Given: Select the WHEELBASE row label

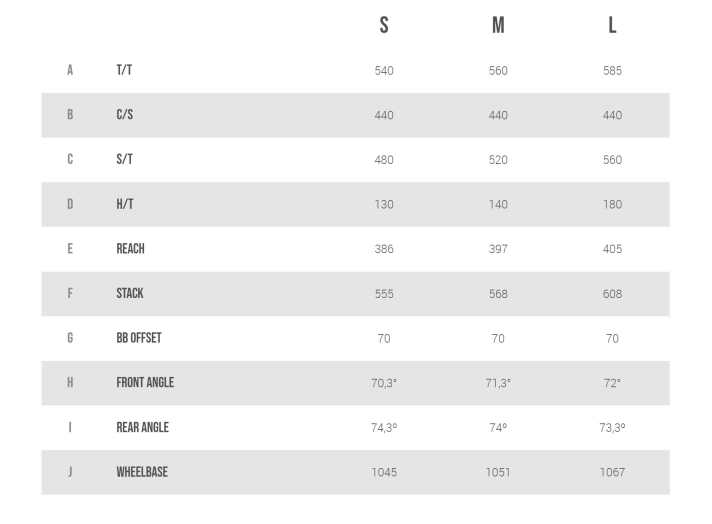Looking at the screenshot, I should (142, 472).
